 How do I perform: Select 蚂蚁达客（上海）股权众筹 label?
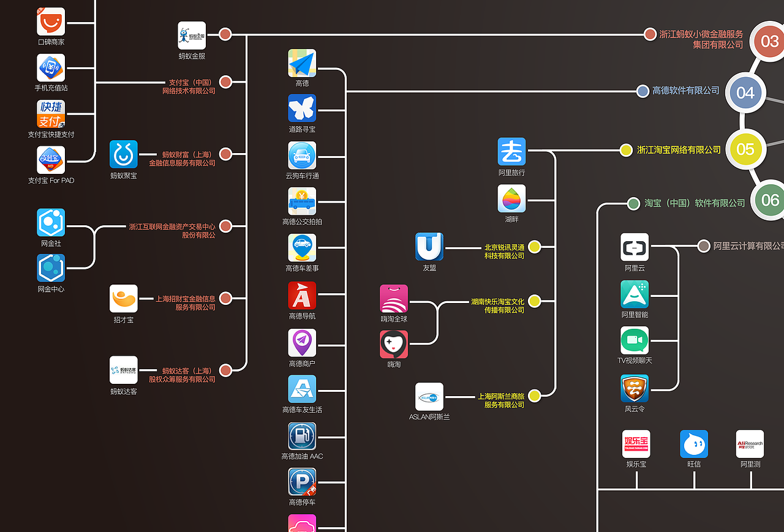coord(182,375)
